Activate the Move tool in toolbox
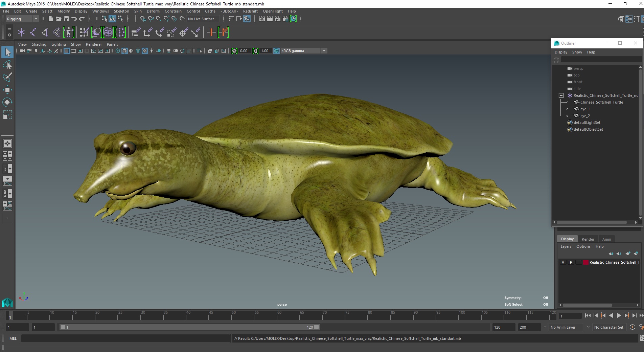644x352 pixels. (7, 90)
